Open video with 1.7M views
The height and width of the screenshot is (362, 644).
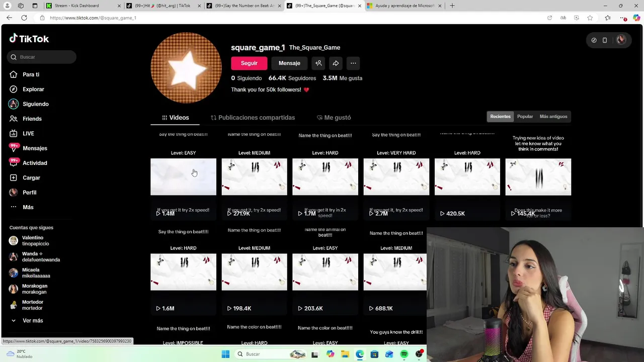[325, 177]
